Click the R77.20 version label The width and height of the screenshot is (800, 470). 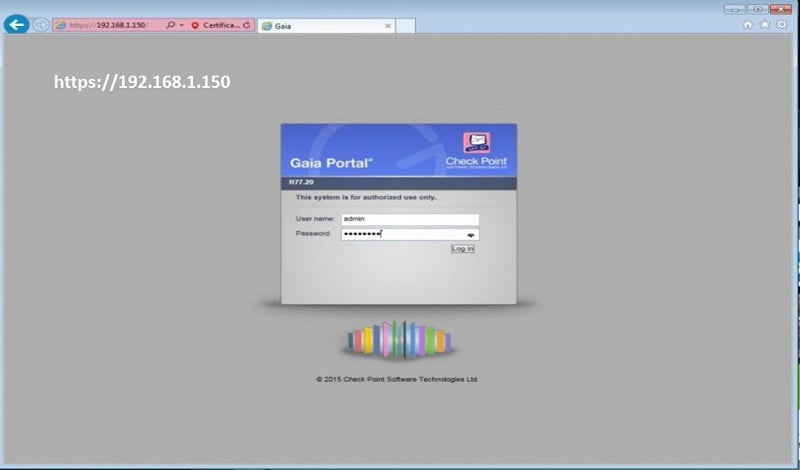coord(301,182)
